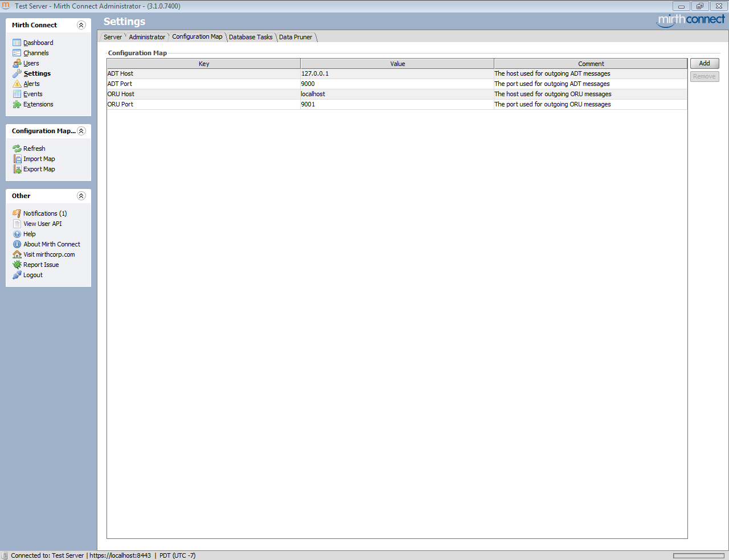This screenshot has width=729, height=560.
Task: Click the Add button
Action: pos(705,63)
